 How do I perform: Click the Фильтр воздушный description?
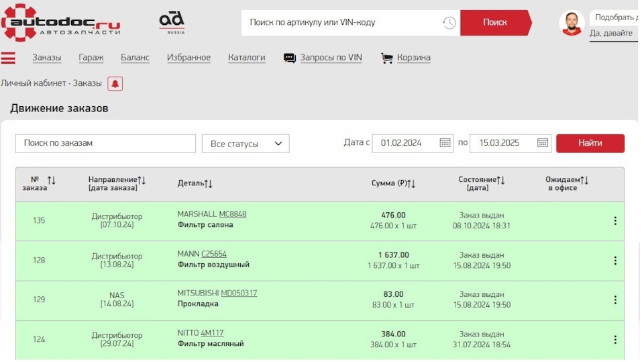tap(213, 265)
